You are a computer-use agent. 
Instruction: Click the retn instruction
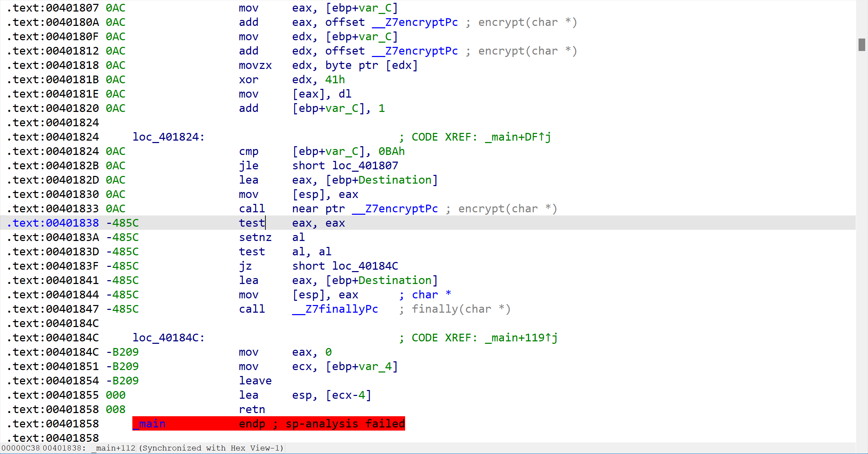point(252,410)
